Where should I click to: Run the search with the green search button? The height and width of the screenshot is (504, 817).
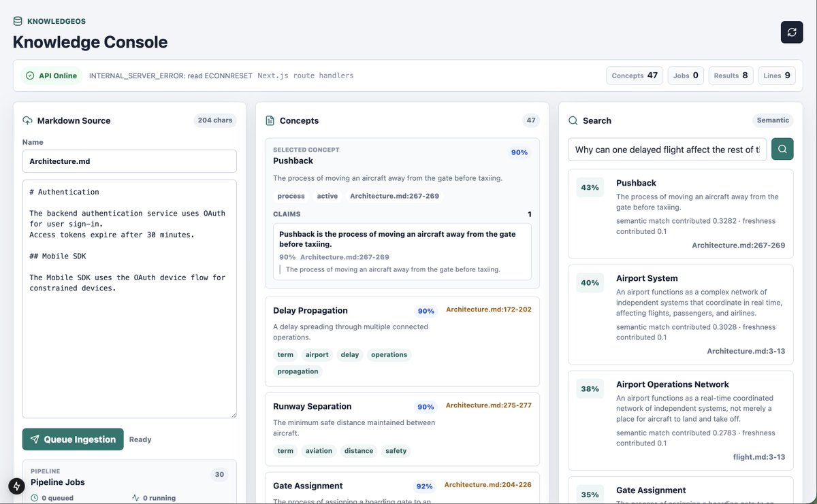click(782, 149)
